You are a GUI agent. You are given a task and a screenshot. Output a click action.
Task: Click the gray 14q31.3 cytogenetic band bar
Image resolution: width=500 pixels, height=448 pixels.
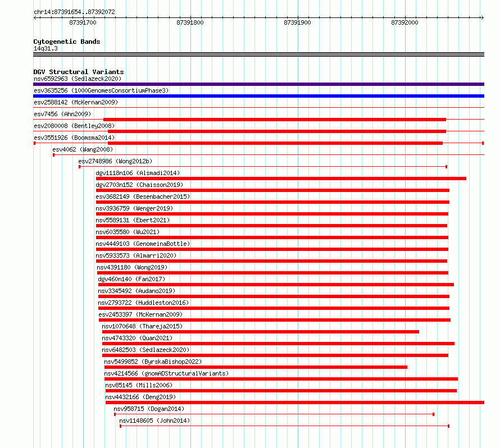pyautogui.click(x=258, y=54)
